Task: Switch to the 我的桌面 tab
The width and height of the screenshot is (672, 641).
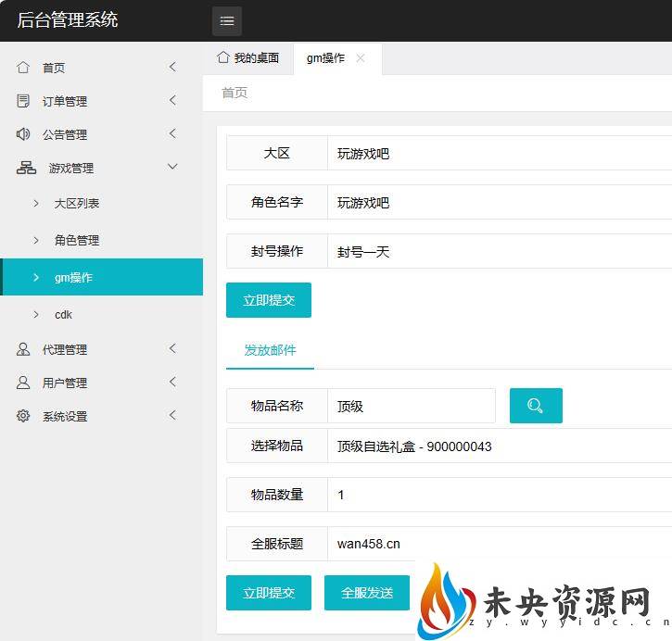Action: [x=248, y=57]
